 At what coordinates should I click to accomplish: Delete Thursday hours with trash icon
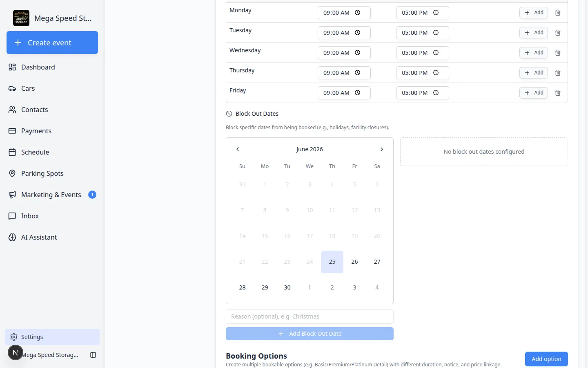558,73
